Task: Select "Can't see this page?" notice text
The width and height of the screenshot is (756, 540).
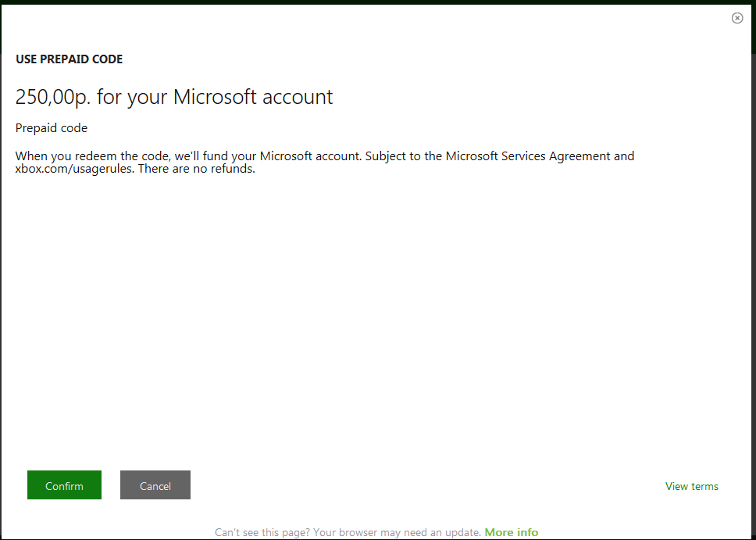Action: click(x=348, y=532)
